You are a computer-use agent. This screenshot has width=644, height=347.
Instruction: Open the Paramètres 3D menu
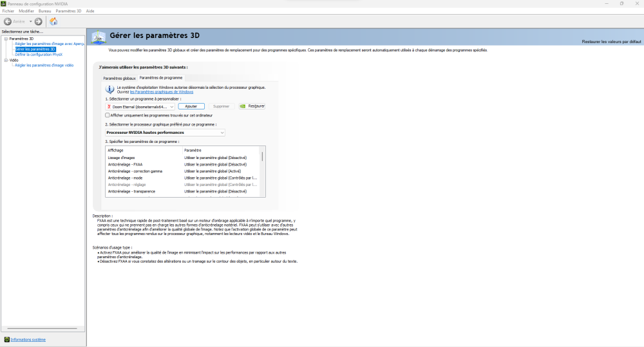tap(69, 11)
